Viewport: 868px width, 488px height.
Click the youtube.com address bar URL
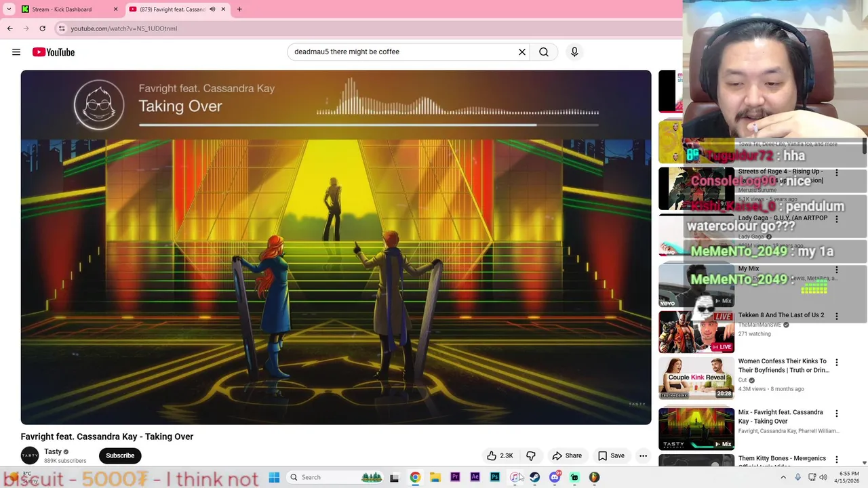[124, 28]
